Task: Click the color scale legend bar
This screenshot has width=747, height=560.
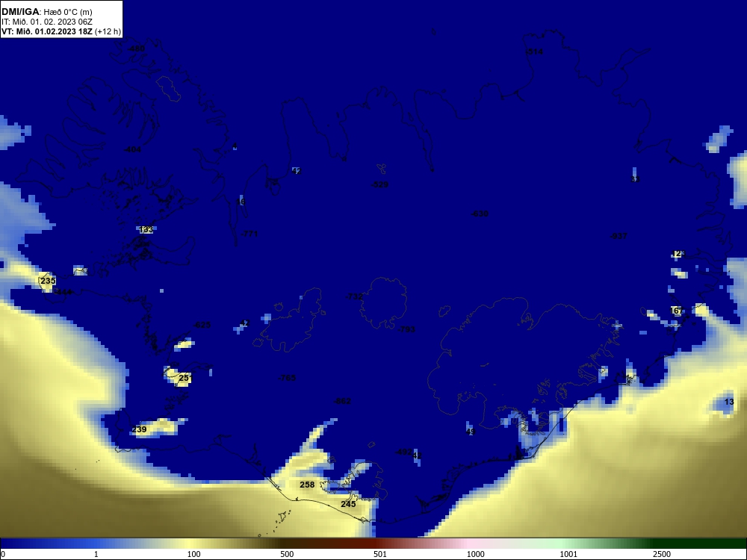Action: (373, 544)
